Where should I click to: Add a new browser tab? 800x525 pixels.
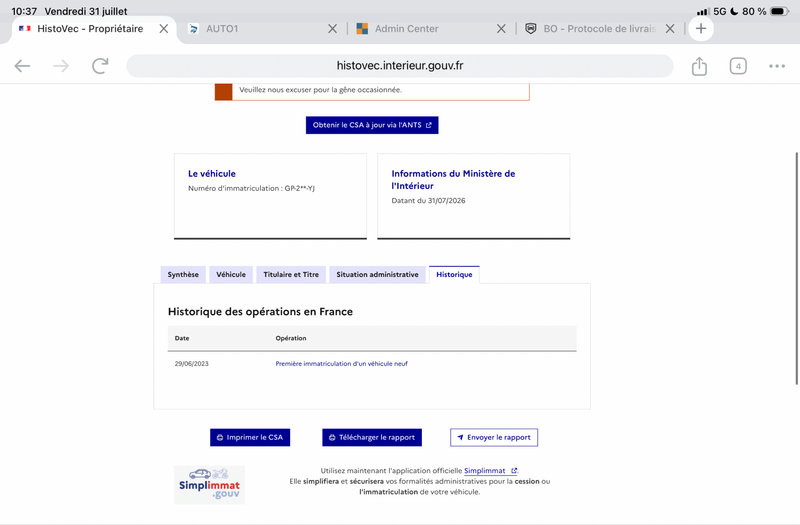(x=701, y=29)
